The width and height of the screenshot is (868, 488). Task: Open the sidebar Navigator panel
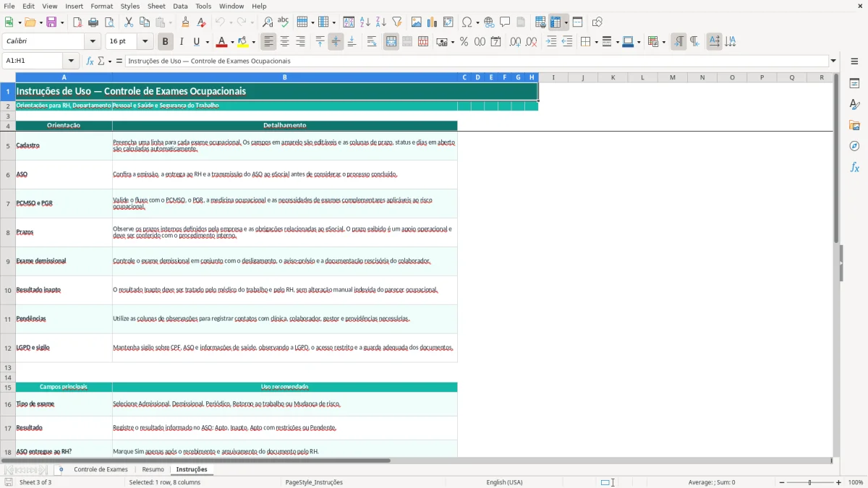854,146
